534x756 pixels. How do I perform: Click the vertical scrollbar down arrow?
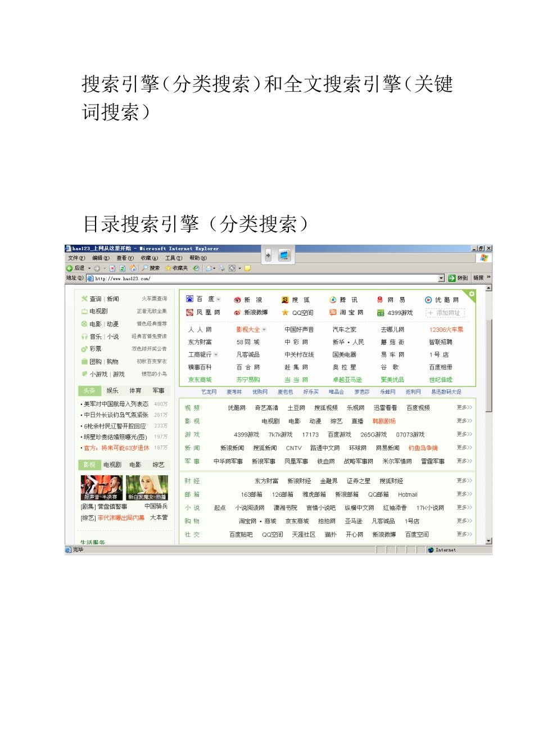click(x=488, y=541)
